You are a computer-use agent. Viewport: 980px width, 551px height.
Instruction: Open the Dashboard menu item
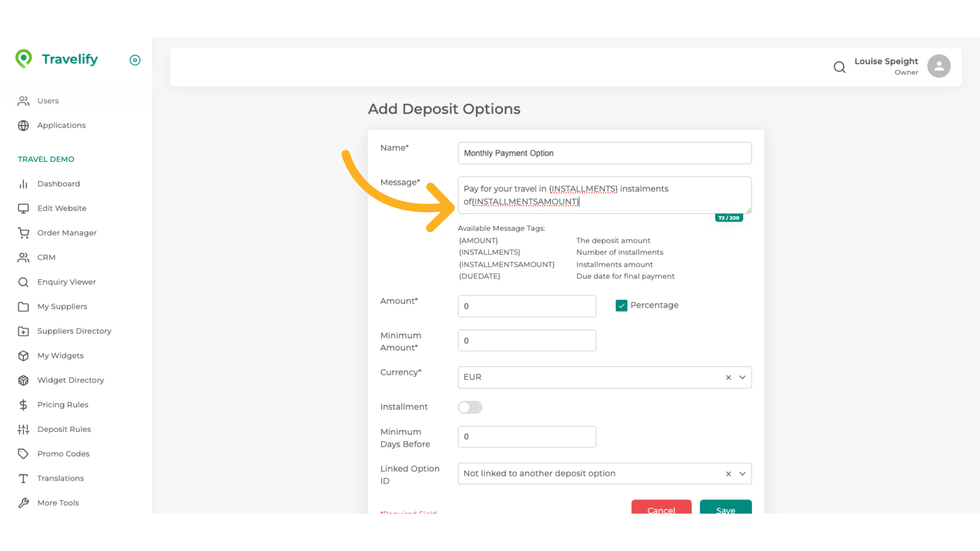click(x=58, y=184)
